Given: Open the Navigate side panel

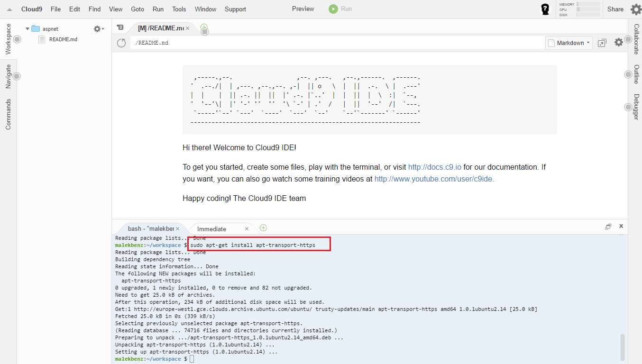Looking at the screenshot, I should click(8, 76).
